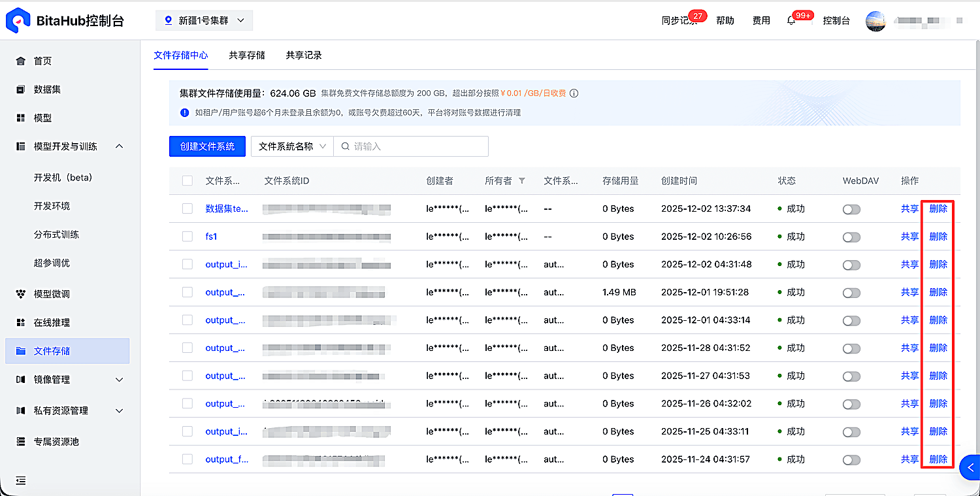Open 开发环境 in the sidebar
The image size is (980, 496).
pos(52,206)
